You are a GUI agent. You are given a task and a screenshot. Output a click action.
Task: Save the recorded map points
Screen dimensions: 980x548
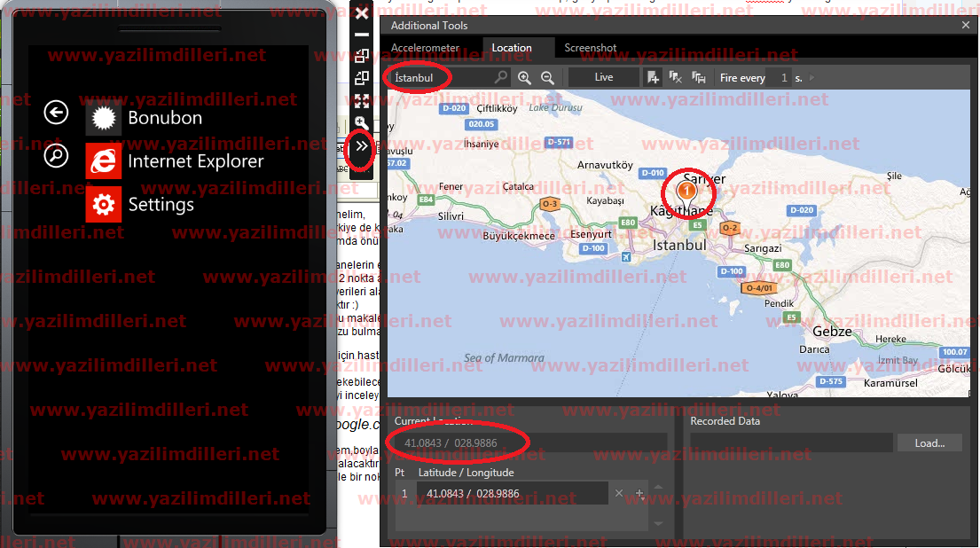pyautogui.click(x=699, y=77)
